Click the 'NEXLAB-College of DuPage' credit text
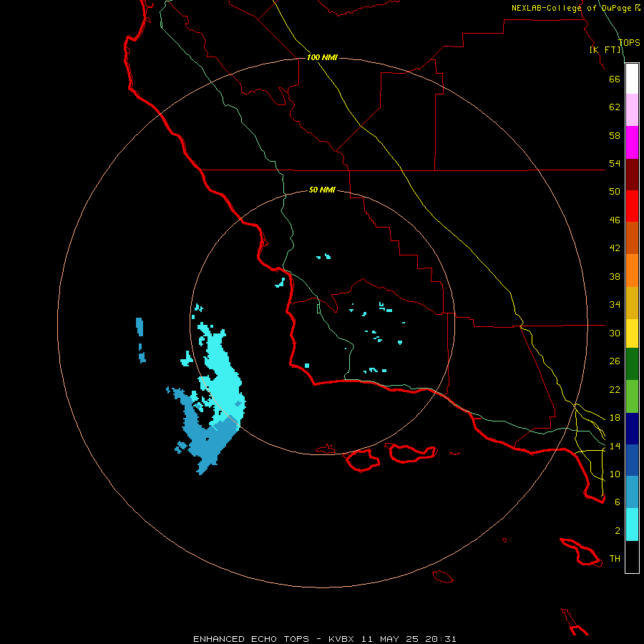 click(572, 8)
